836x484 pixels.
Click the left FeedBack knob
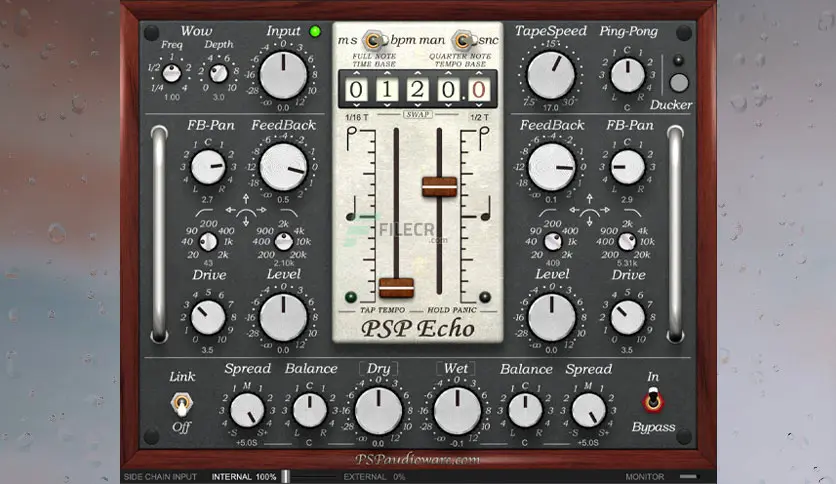[283, 167]
